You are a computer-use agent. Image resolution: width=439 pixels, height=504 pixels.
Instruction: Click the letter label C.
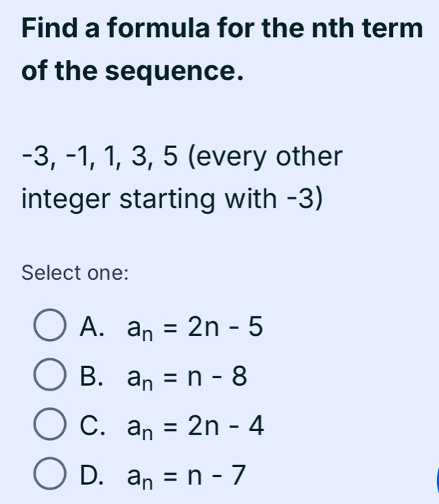tap(90, 426)
